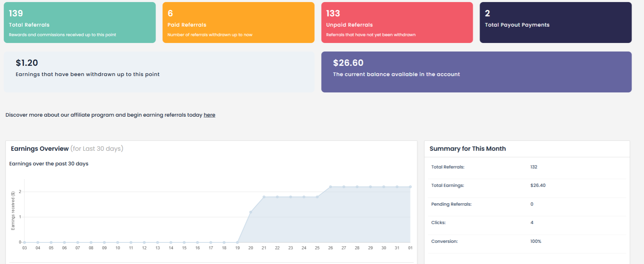Click the Conversion 100% summary row
Screen dimensions: 644x264
[x=527, y=241]
